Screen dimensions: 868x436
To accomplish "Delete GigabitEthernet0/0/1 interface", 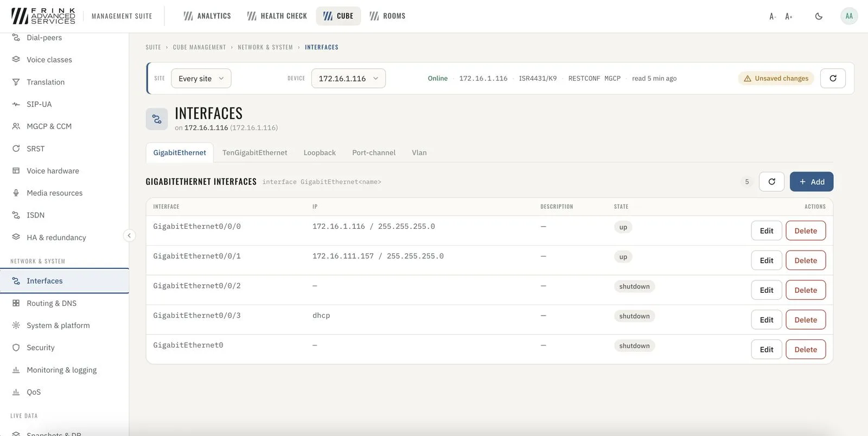I will [806, 260].
